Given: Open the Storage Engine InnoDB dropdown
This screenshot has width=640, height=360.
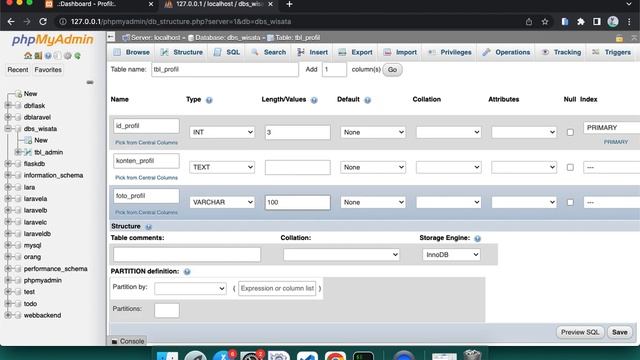Looking at the screenshot, I should (451, 255).
